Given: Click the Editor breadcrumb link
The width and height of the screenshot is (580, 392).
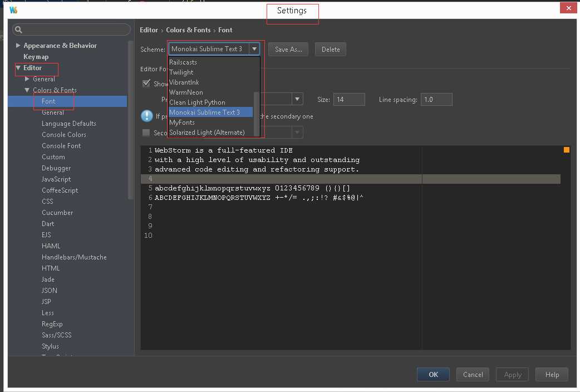Looking at the screenshot, I should (x=149, y=30).
